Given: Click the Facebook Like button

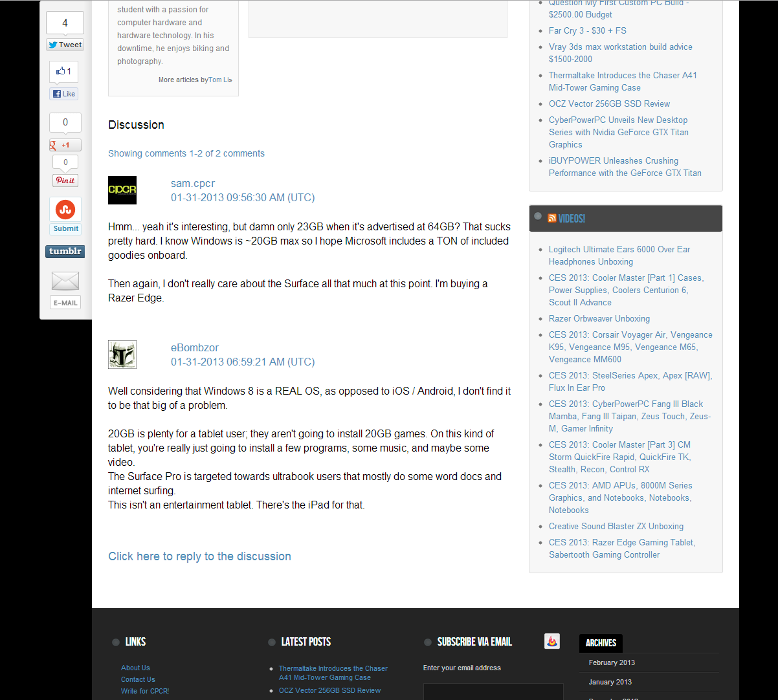Looking at the screenshot, I should point(65,94).
